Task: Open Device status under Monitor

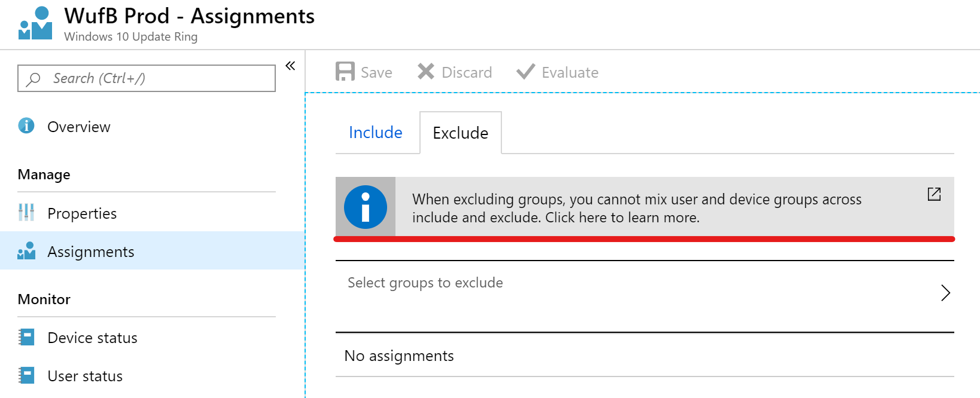Action: pos(93,338)
